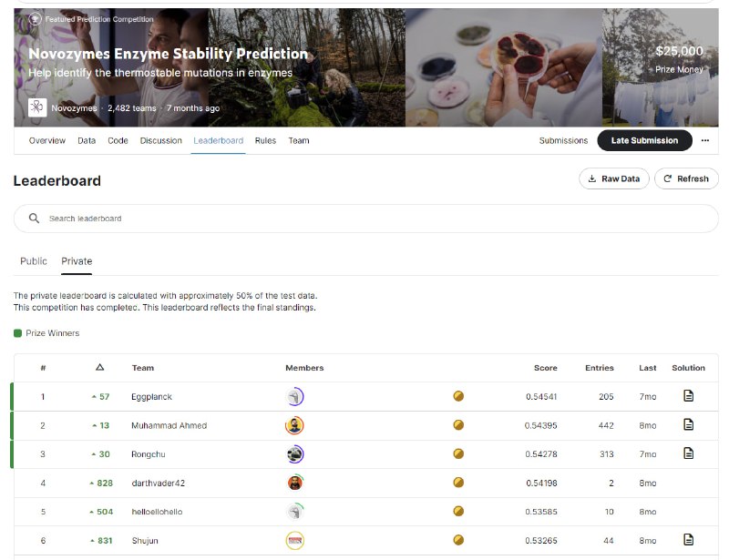Screen dimensions: 729x560
Task: Open the Submissions link
Action: pyautogui.click(x=563, y=140)
